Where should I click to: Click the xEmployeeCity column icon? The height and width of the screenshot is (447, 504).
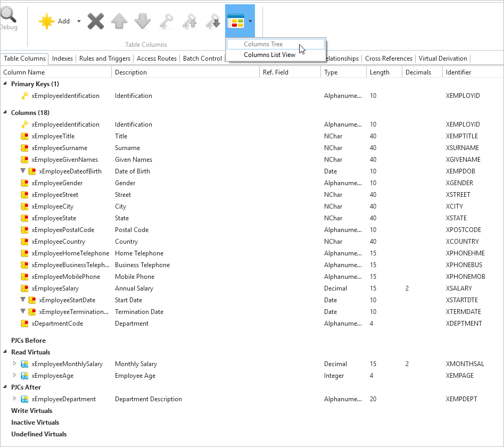tap(24, 206)
